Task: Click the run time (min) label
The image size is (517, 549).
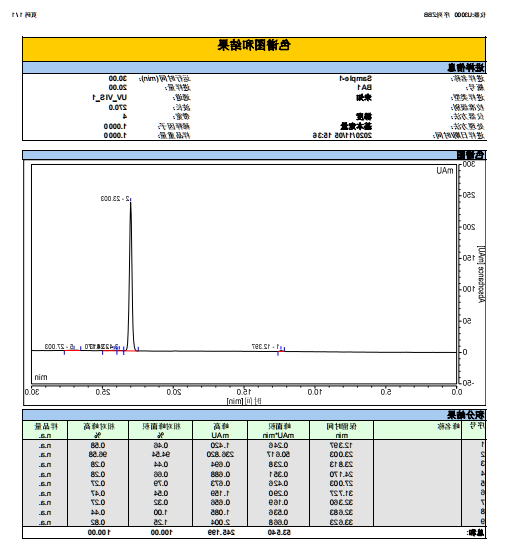Action: (x=165, y=78)
